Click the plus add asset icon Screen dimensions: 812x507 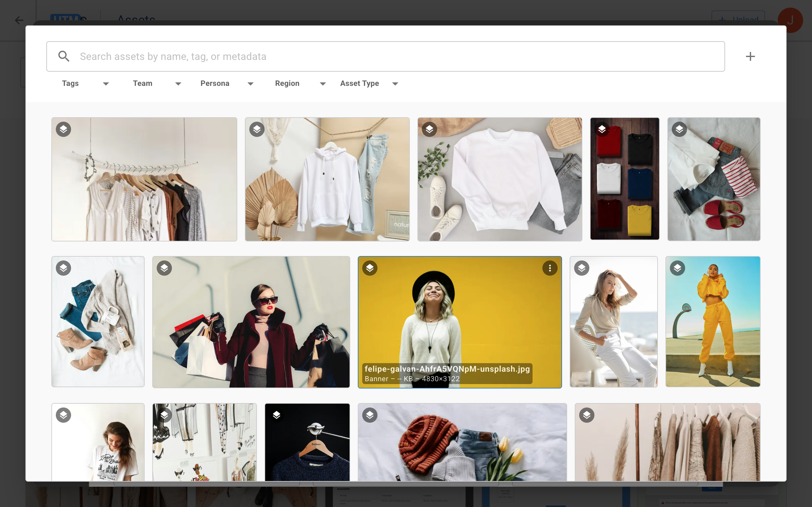750,56
